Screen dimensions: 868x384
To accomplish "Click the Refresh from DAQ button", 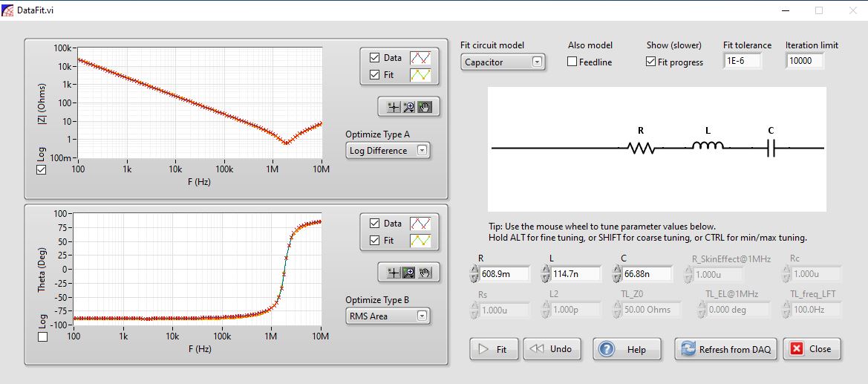I will tap(725, 349).
